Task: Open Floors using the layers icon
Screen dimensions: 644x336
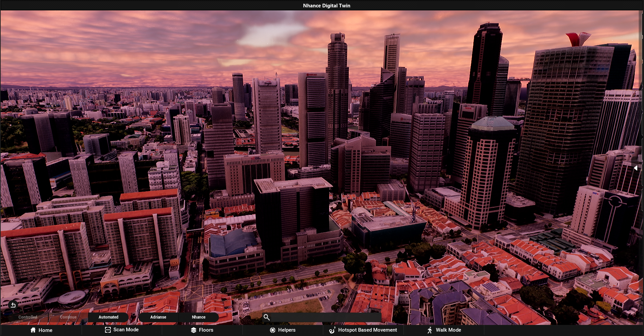Action: coord(194,330)
